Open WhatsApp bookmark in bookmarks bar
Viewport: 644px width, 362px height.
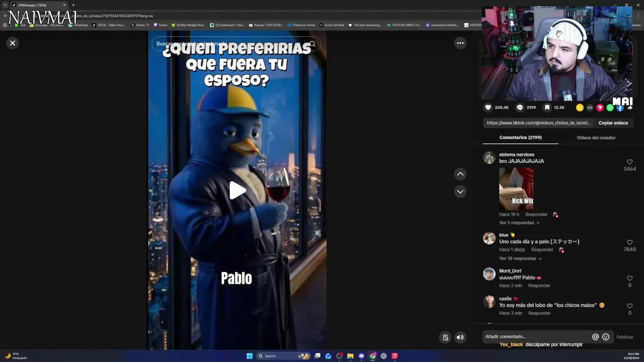[x=78, y=25]
